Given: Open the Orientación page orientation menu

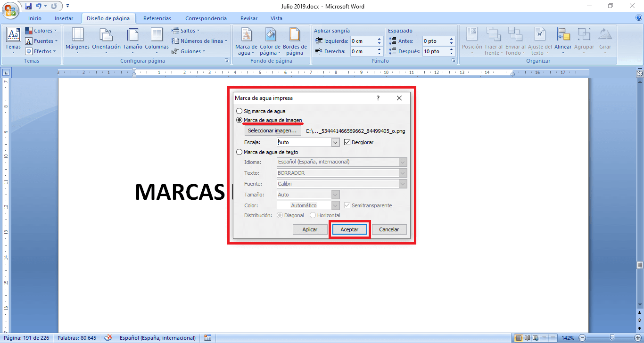Looking at the screenshot, I should coord(106,41).
